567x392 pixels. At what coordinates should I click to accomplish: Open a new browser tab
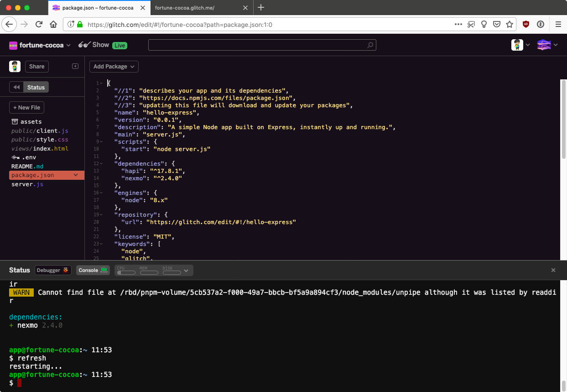pyautogui.click(x=261, y=8)
